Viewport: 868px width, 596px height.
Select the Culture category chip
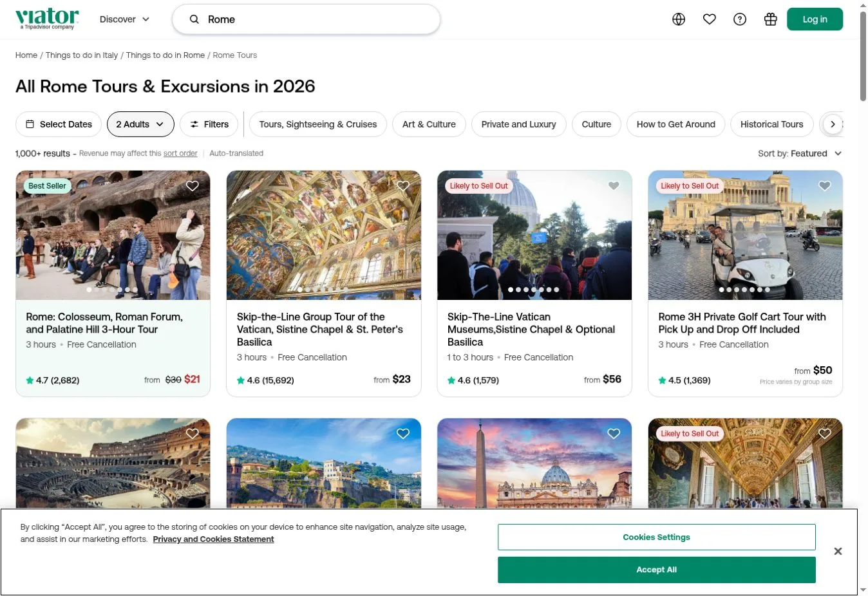[596, 124]
